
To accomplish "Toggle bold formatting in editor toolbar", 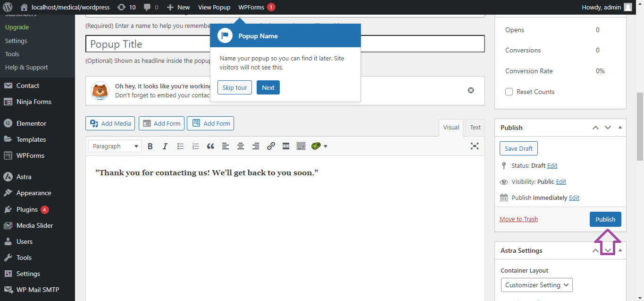I will tap(150, 146).
